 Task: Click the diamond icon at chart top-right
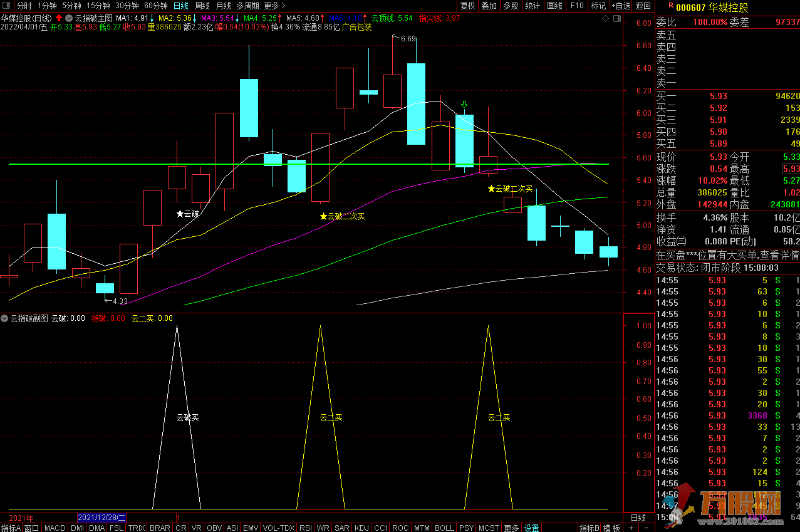(605, 19)
